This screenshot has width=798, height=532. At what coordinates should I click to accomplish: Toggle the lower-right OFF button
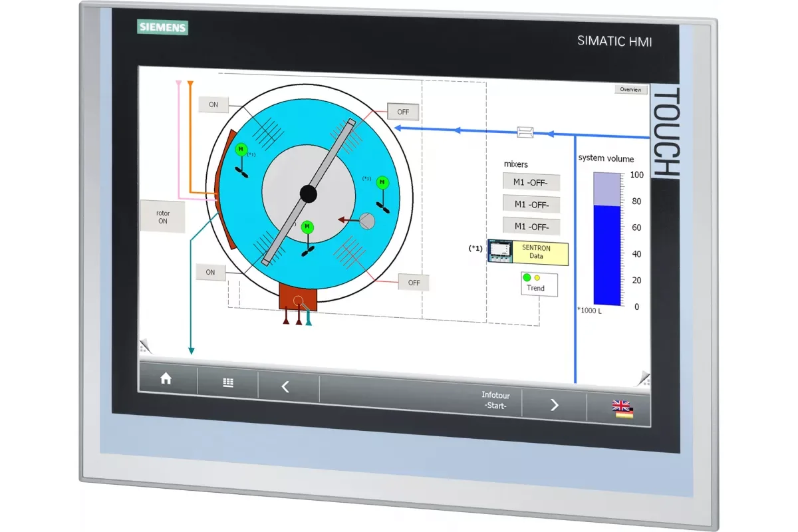pyautogui.click(x=414, y=283)
